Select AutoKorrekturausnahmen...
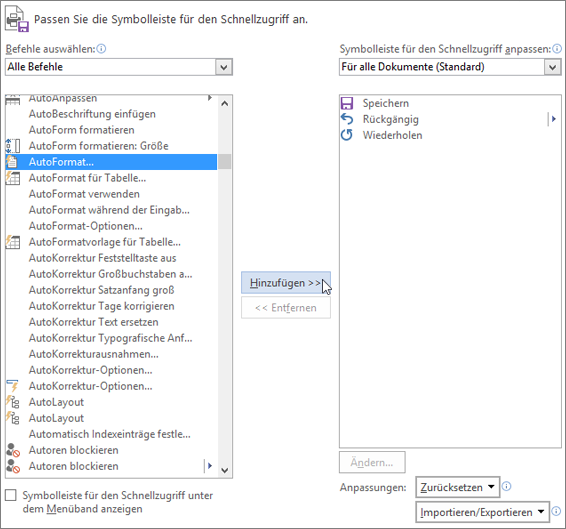 pos(111,354)
